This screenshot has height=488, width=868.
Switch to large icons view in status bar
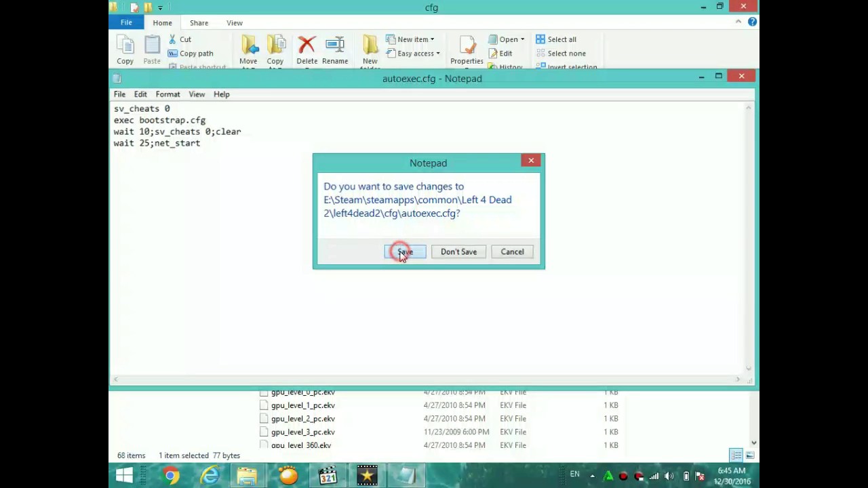tap(749, 455)
